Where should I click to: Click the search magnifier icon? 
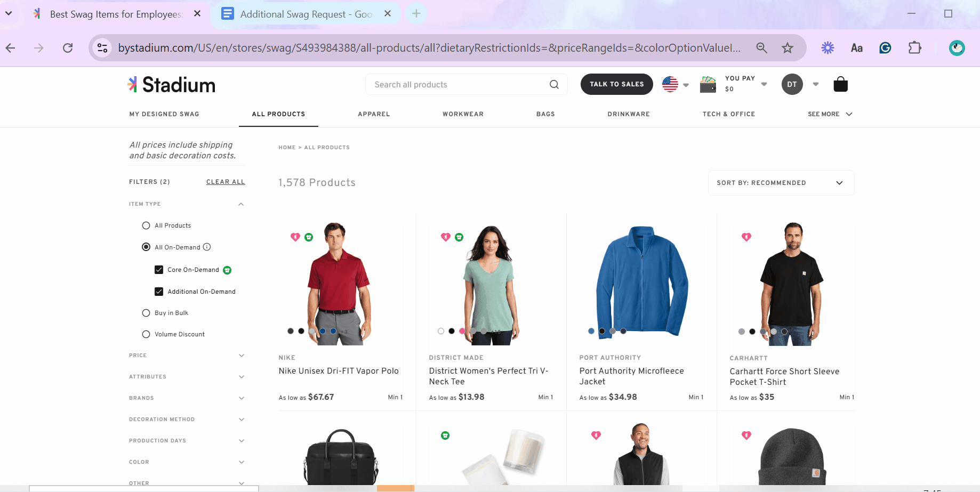[554, 84]
